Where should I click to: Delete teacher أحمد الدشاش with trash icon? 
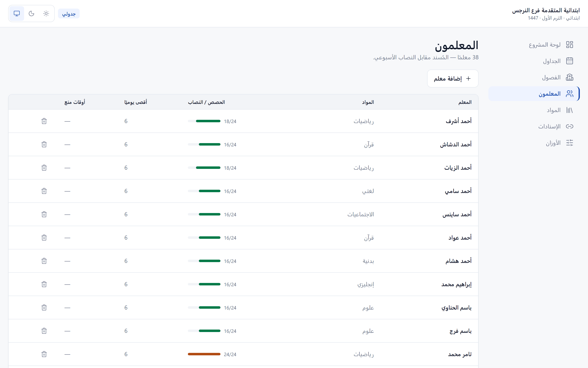tap(44, 144)
